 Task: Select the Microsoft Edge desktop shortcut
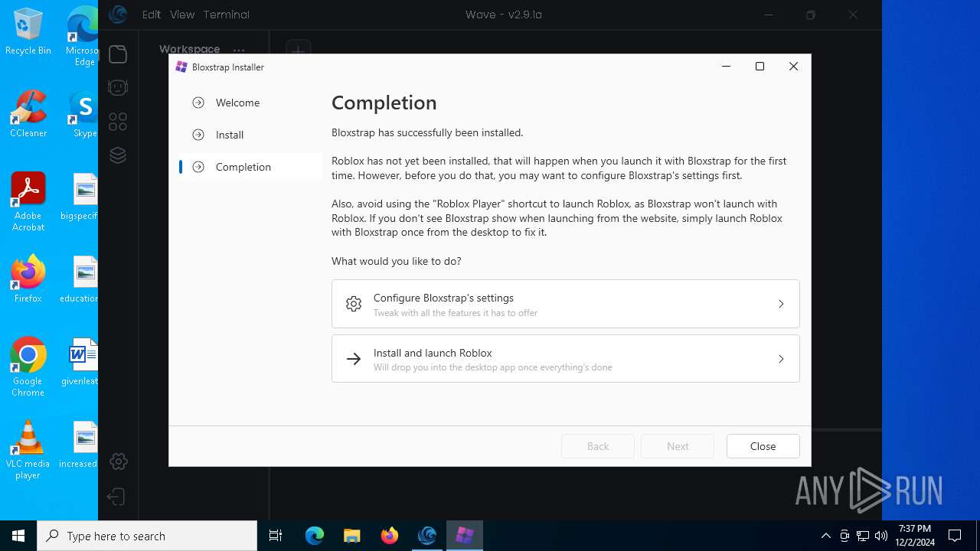coord(83,37)
